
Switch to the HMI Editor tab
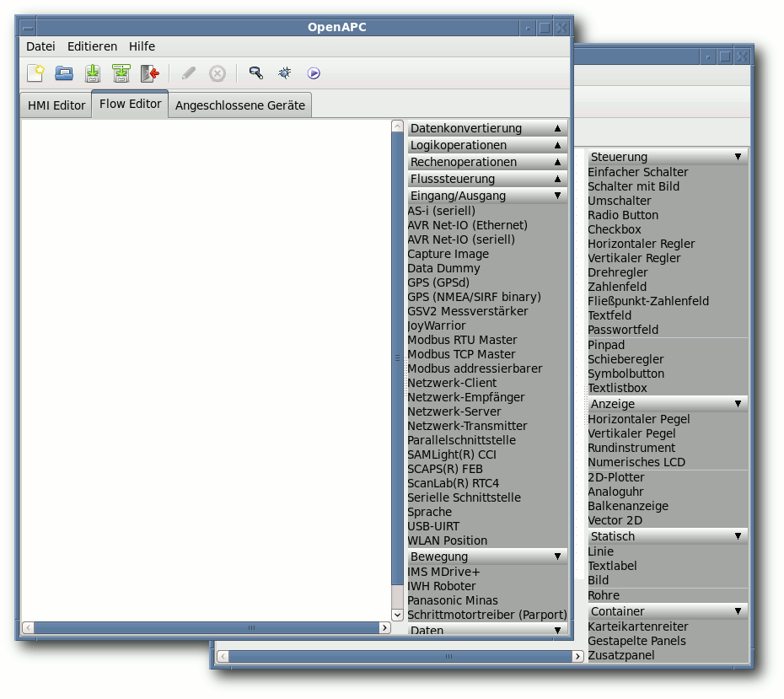click(56, 105)
